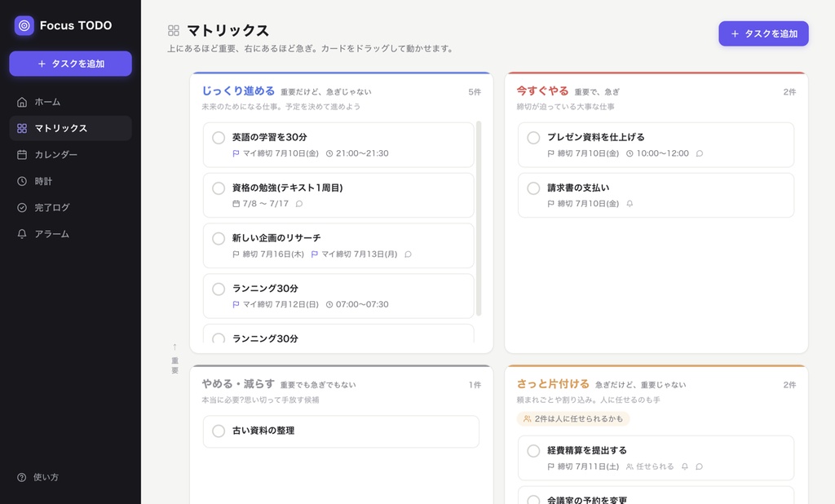Click clock icon next to 07:00〜07:30

click(329, 304)
